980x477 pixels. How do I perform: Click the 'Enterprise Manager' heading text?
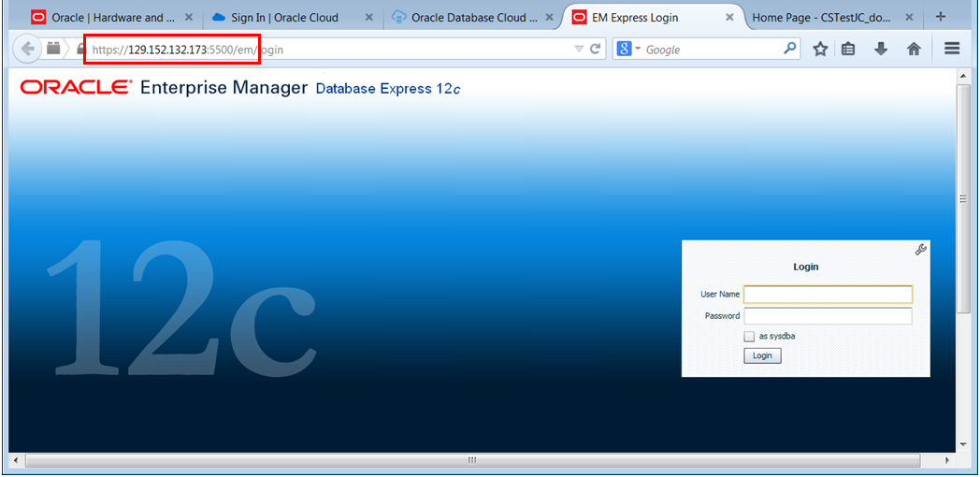(x=224, y=88)
